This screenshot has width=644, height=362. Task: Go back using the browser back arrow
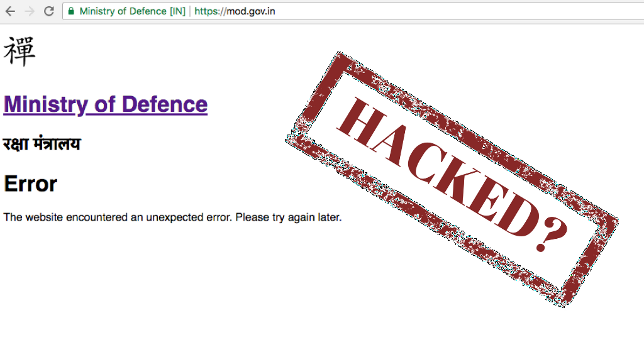10,11
